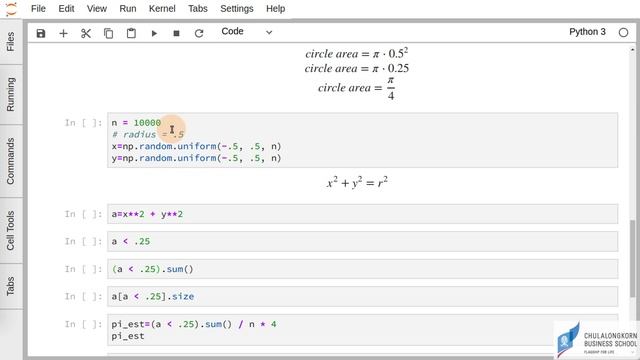Open the Running sidebar tab
Image resolution: width=640 pixels, height=360 pixels.
tap(11, 94)
